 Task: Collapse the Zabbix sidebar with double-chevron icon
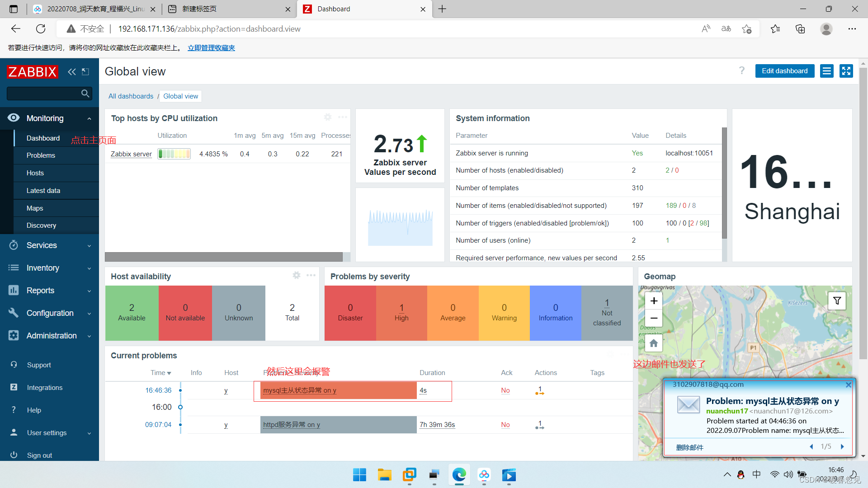coord(71,71)
